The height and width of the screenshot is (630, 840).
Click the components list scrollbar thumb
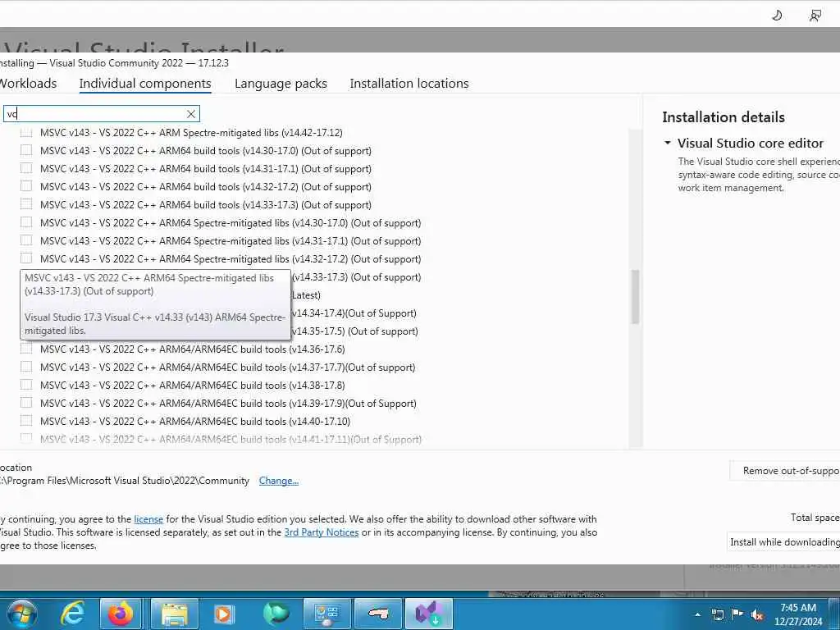(x=636, y=297)
